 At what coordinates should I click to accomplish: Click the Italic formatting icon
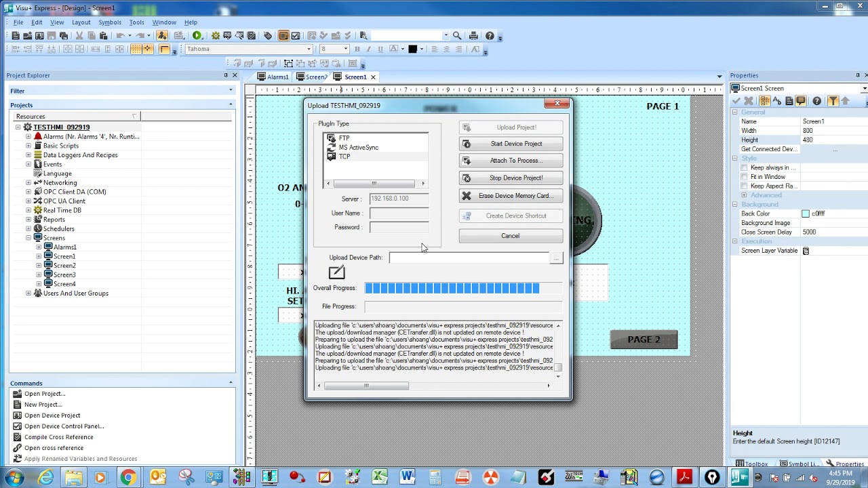[x=368, y=49]
